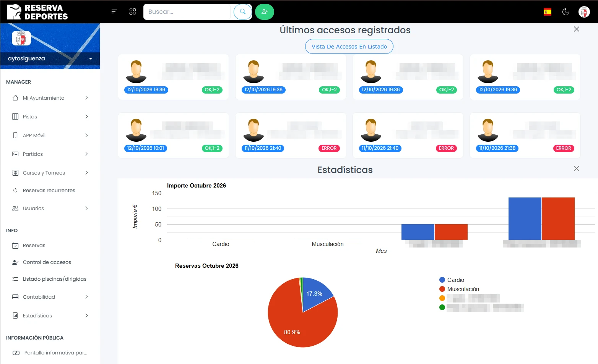Click the green add user button

[x=265, y=11]
